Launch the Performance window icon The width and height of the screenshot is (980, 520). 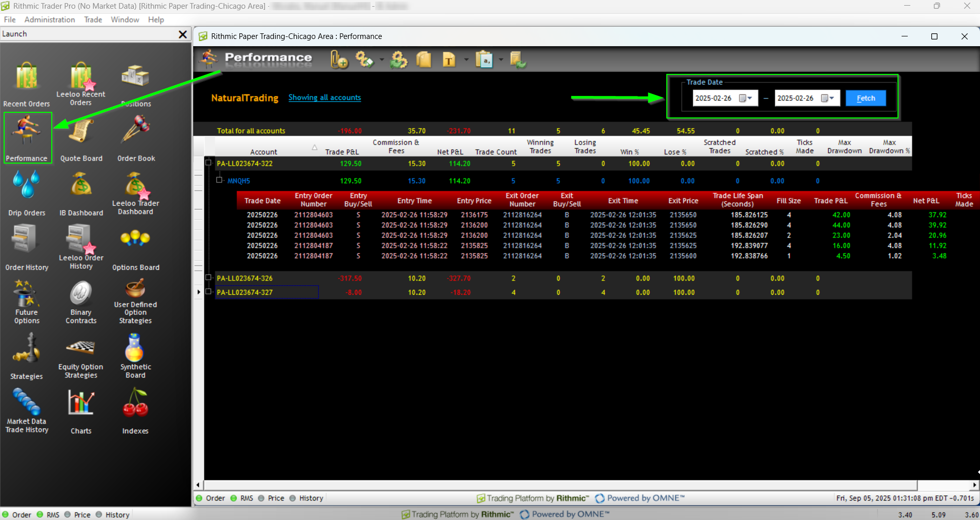(x=27, y=137)
